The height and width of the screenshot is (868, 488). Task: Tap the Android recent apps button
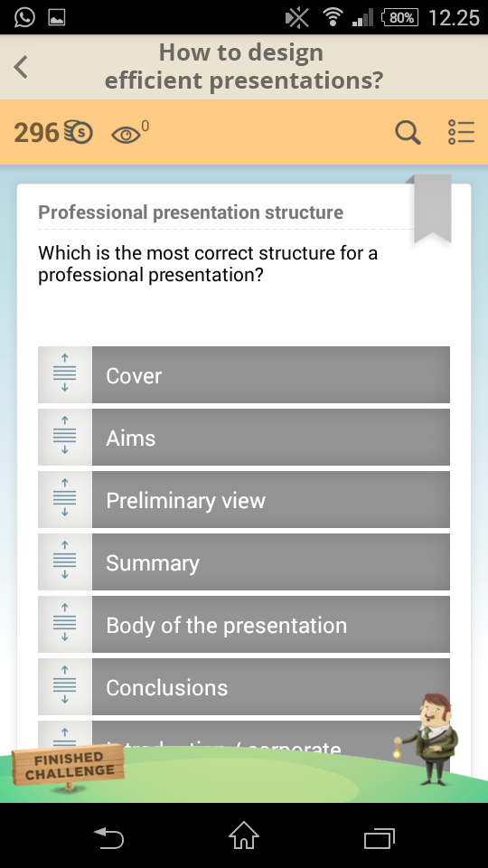[380, 837]
